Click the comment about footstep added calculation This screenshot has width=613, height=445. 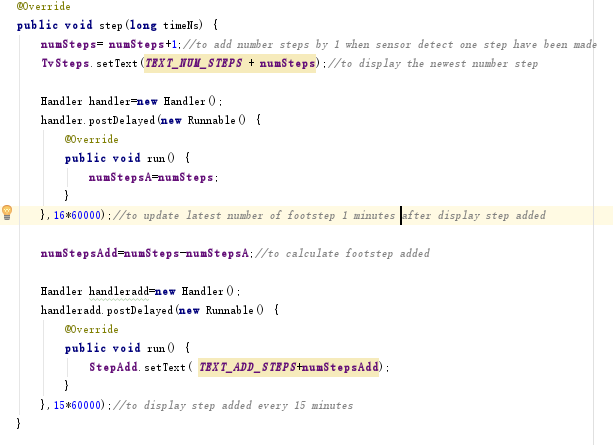tap(343, 253)
